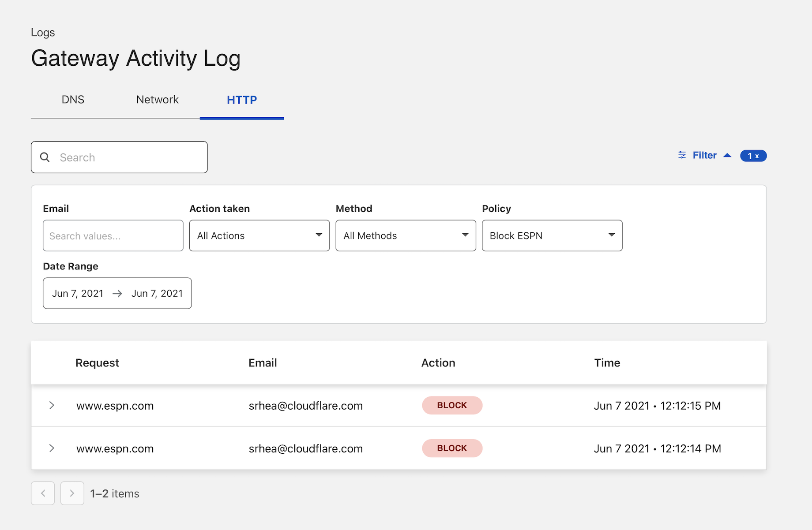Open the Policy dropdown showing Block ESPN

coord(552,235)
